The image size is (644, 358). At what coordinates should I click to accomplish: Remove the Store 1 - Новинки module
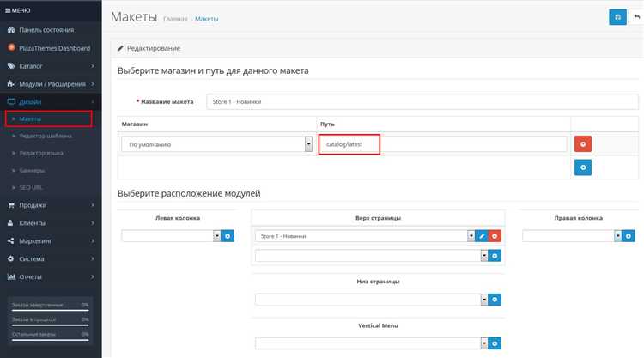click(495, 236)
